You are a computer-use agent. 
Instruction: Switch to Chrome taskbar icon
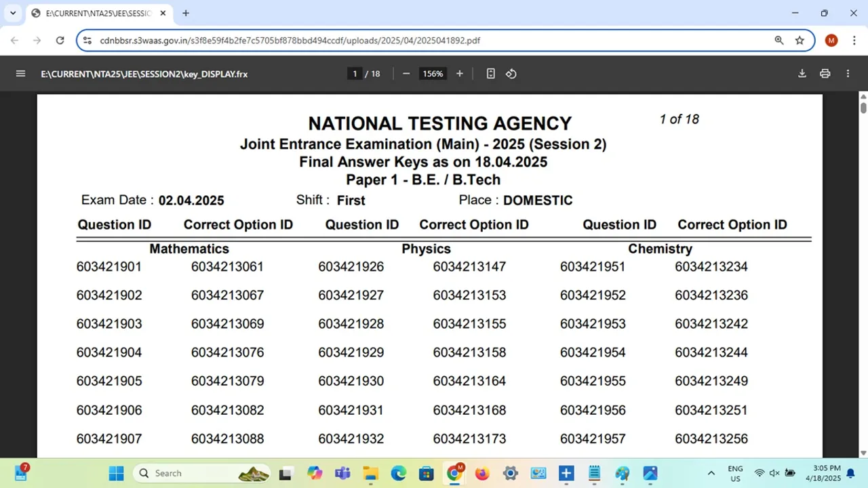click(x=454, y=473)
